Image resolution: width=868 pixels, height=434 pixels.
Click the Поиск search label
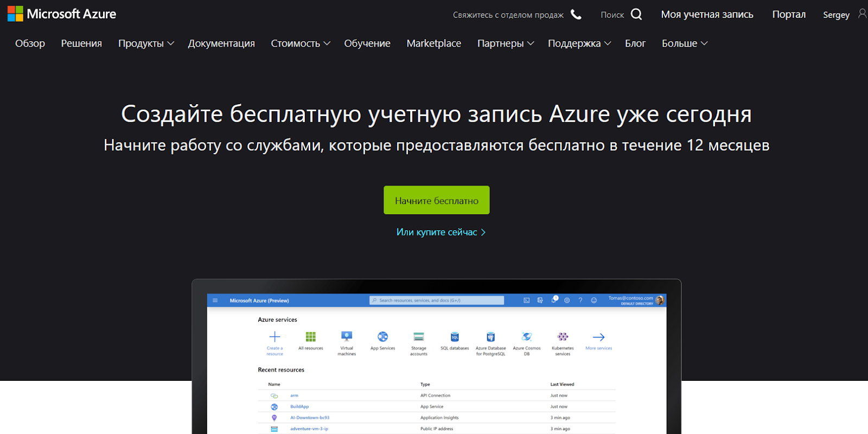click(x=612, y=15)
